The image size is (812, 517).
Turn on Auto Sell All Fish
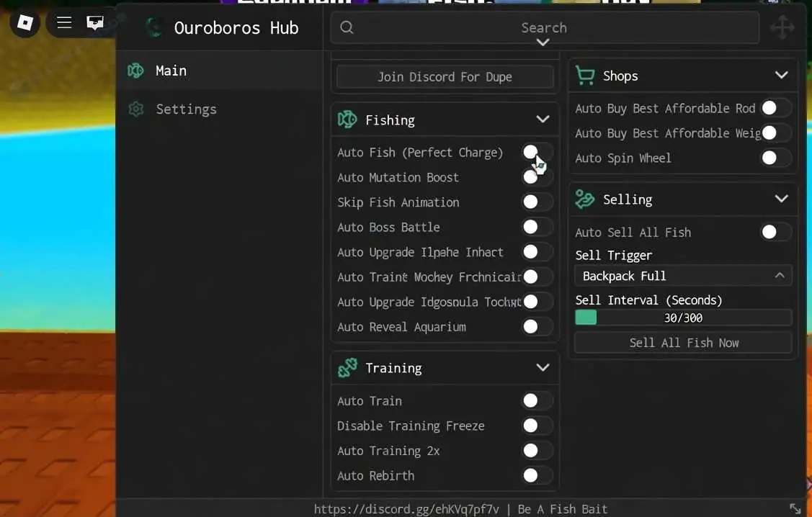(x=776, y=232)
